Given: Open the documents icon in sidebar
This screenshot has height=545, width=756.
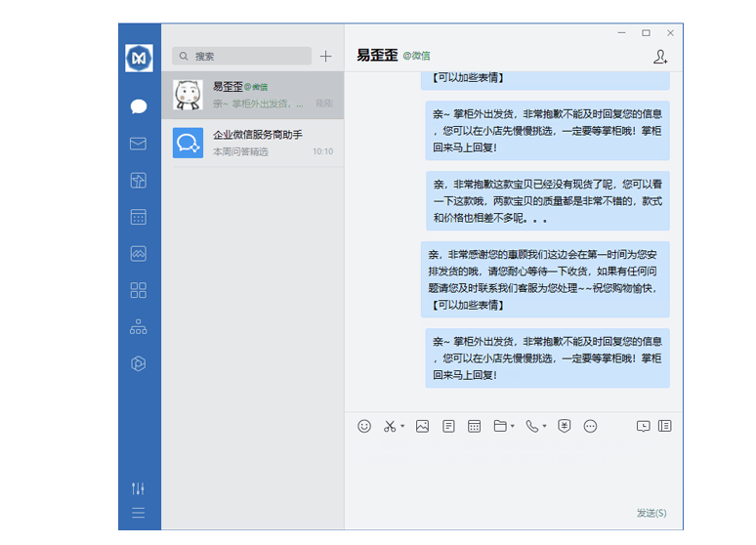Looking at the screenshot, I should [139, 181].
